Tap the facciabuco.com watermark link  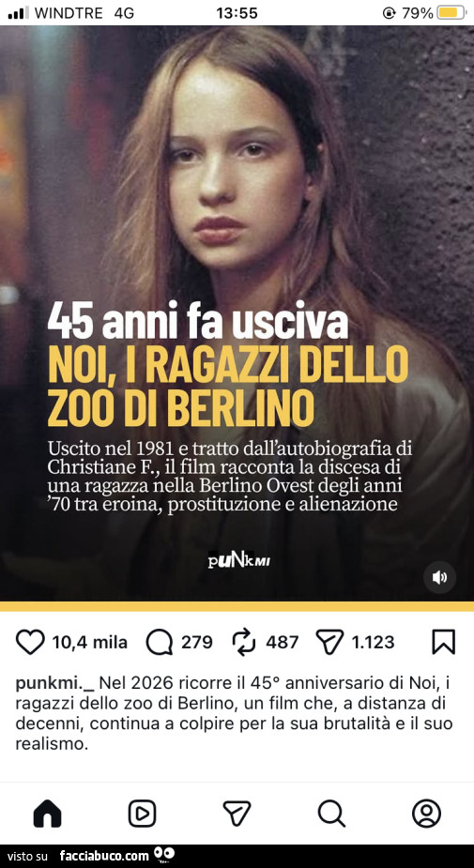(104, 856)
